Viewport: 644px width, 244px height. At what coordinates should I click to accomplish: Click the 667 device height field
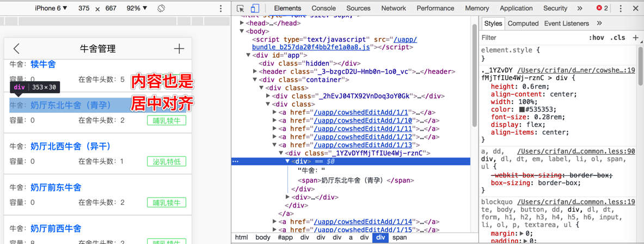pos(111,8)
